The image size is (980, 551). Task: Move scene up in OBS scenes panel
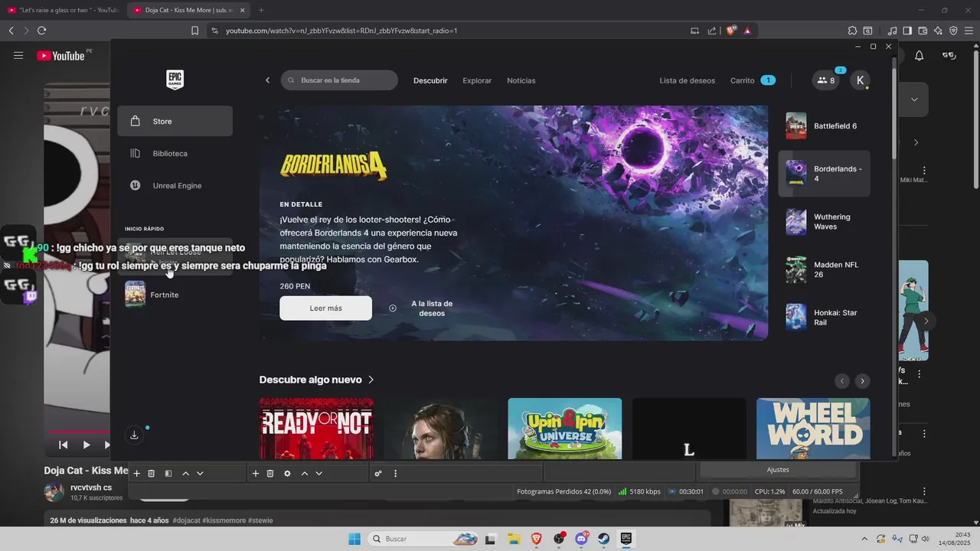pos(185,474)
